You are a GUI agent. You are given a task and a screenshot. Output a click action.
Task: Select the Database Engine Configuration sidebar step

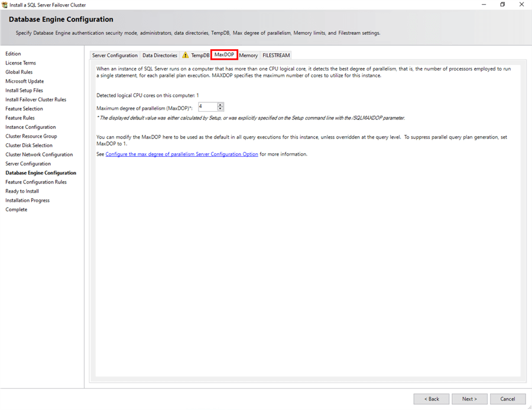pyautogui.click(x=41, y=173)
